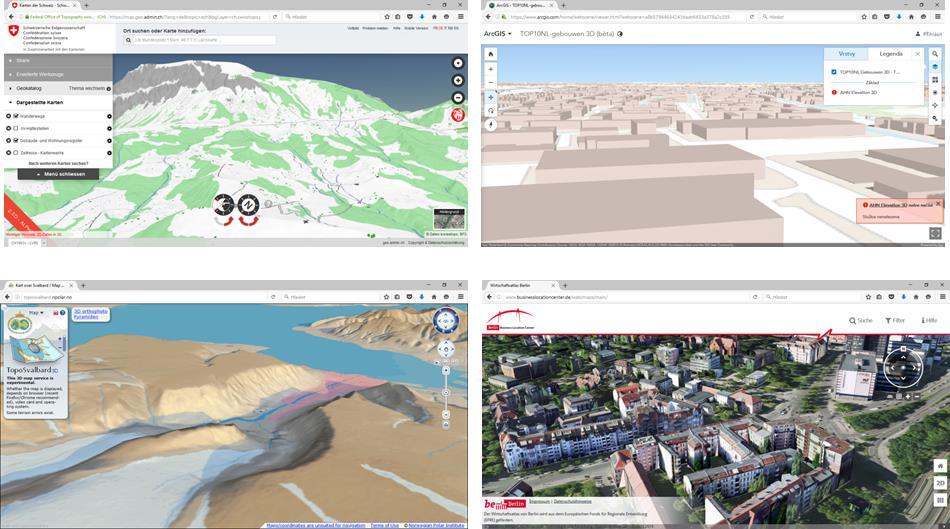Click ArcGIS compass button
950x529 pixels.
pyautogui.click(x=491, y=125)
